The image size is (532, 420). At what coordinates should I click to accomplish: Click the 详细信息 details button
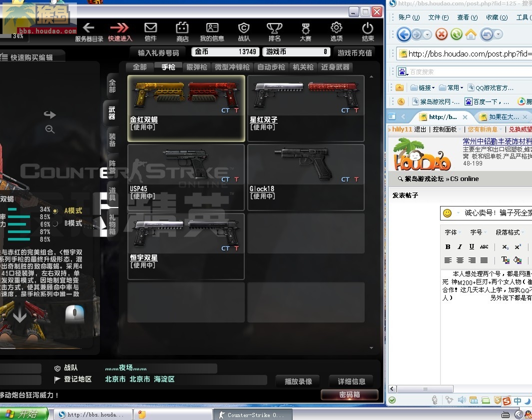[352, 381]
